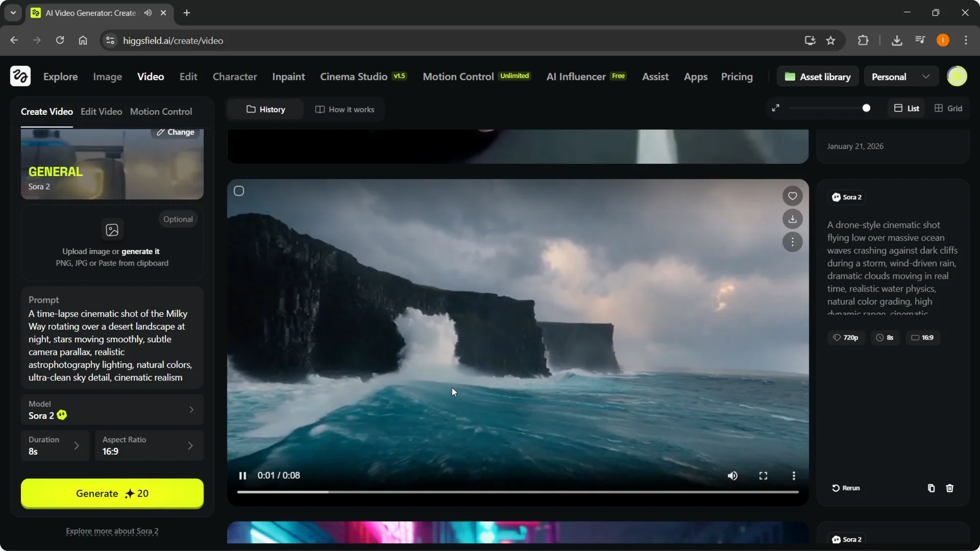
Task: Click the upload image icon
Action: 112,230
